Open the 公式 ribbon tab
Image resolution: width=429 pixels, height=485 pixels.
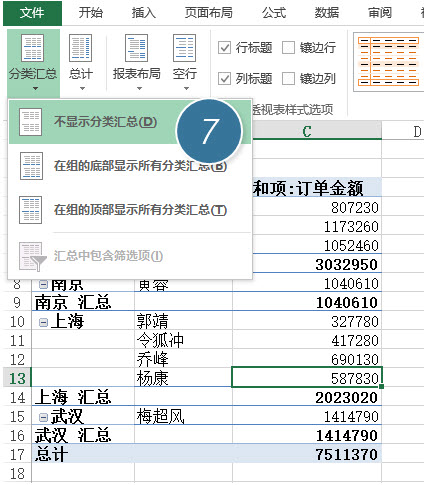click(274, 13)
